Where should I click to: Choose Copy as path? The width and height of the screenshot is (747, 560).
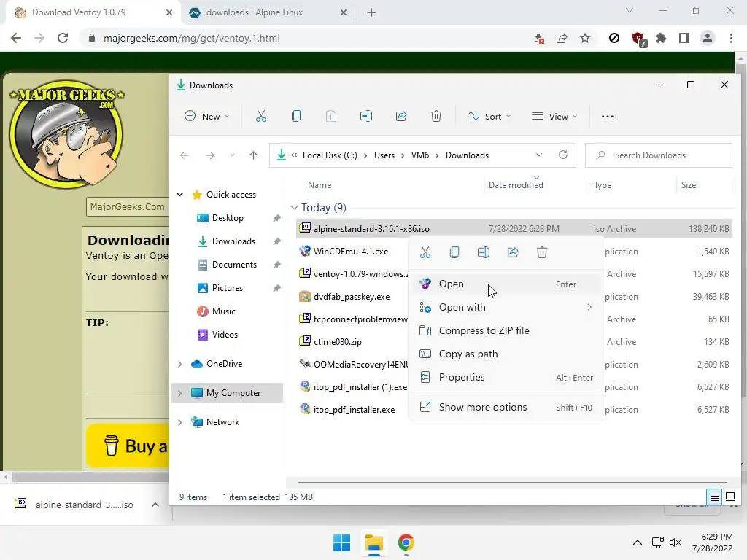[506, 354]
